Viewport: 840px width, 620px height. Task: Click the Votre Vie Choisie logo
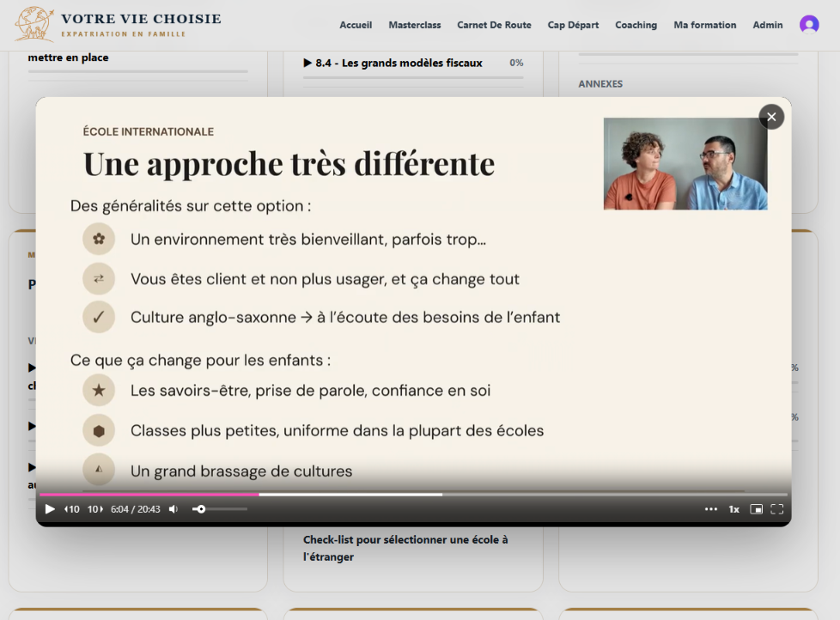coord(118,25)
